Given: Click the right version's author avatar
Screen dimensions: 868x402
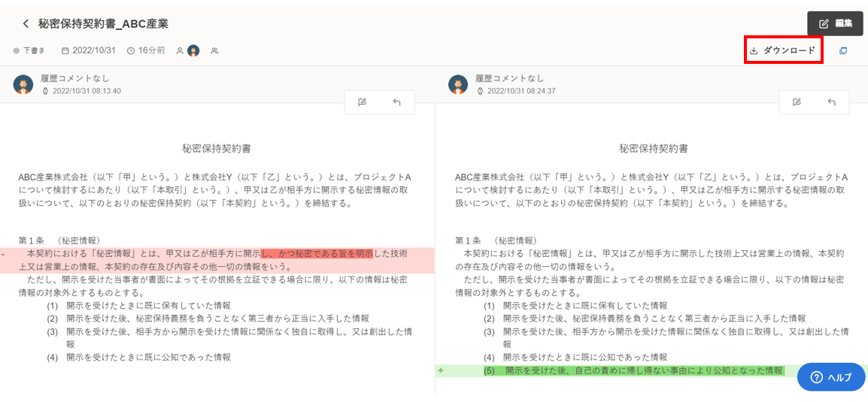Looking at the screenshot, I should [458, 84].
